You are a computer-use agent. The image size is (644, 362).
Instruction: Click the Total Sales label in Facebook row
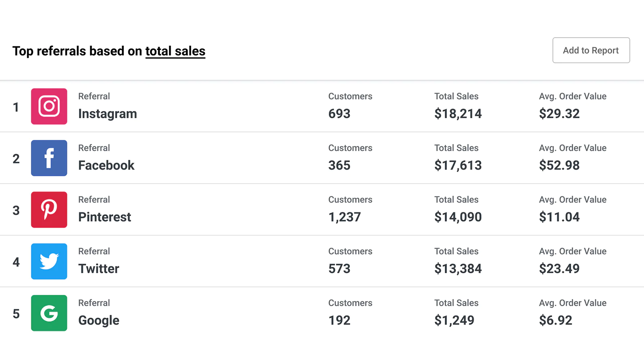(x=456, y=148)
